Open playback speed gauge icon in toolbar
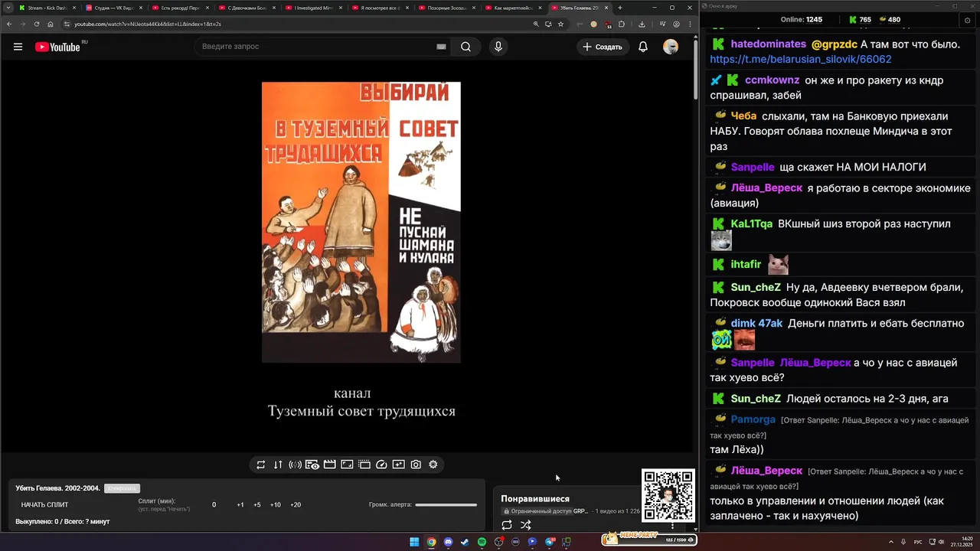 381,465
